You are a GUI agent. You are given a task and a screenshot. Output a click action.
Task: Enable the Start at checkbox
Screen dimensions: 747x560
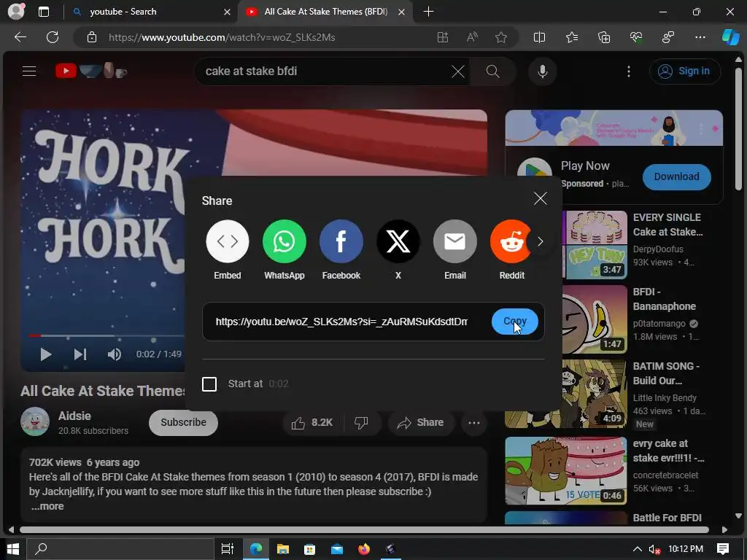point(209,384)
